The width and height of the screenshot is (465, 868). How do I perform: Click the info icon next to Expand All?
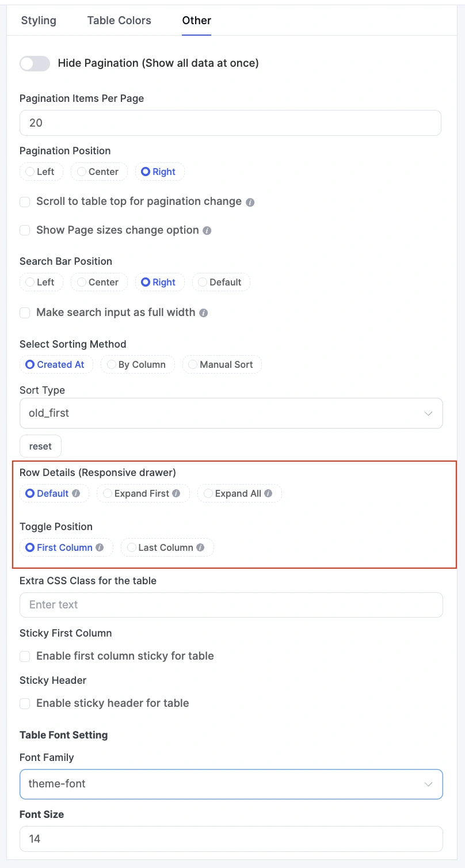pos(269,493)
